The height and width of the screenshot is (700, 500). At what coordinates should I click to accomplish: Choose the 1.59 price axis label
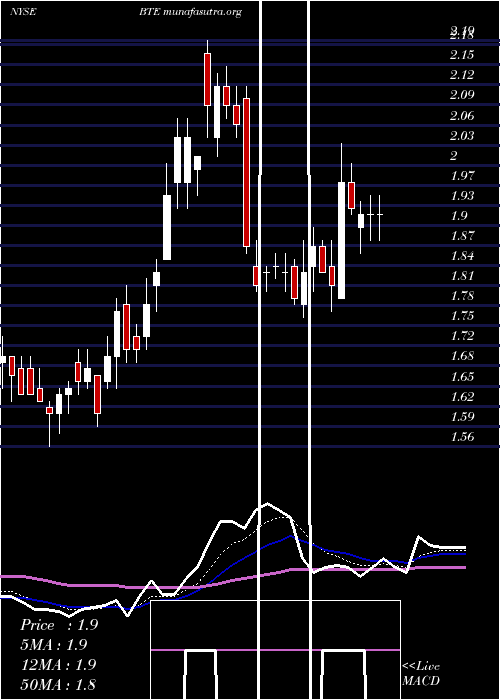coord(462,417)
